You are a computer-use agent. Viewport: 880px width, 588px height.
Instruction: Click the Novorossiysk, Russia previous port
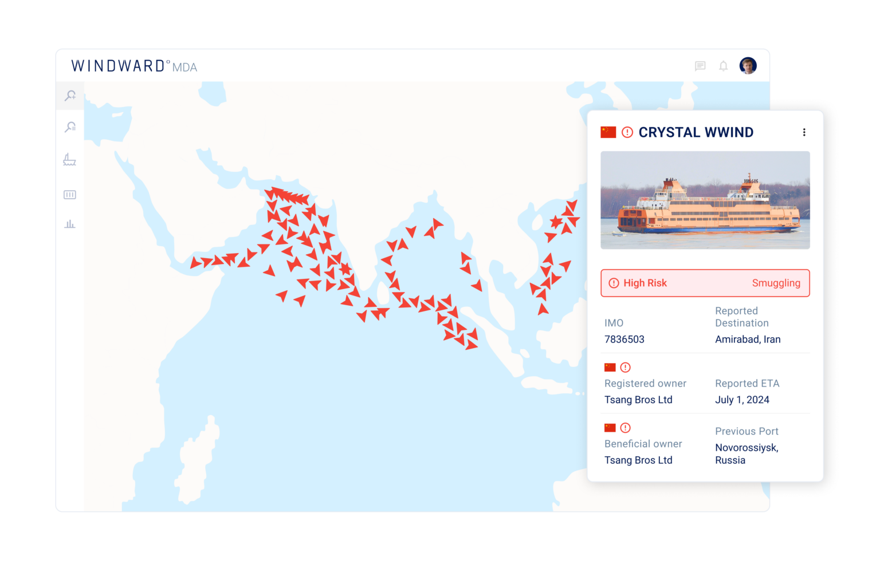click(x=746, y=454)
